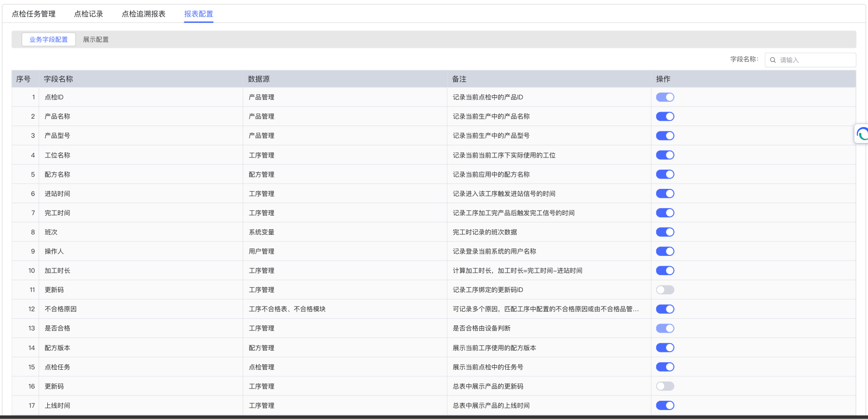This screenshot has height=419, width=868.
Task: Turn off the 操作人 field toggle
Action: coord(665,251)
